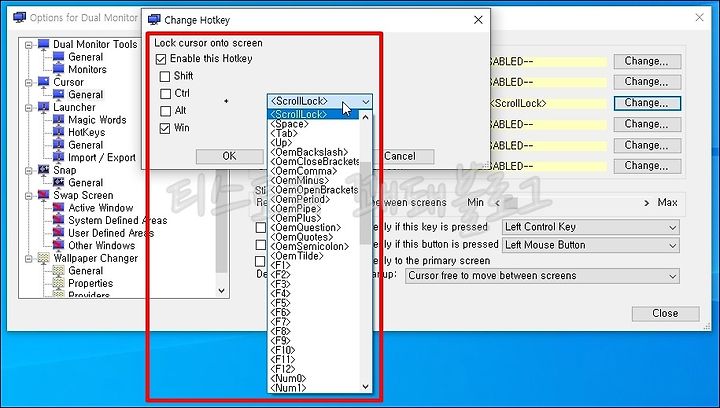The width and height of the screenshot is (720, 408).
Task: Toggle the 'if this button is pressed' checkbox
Action: pyautogui.click(x=261, y=245)
